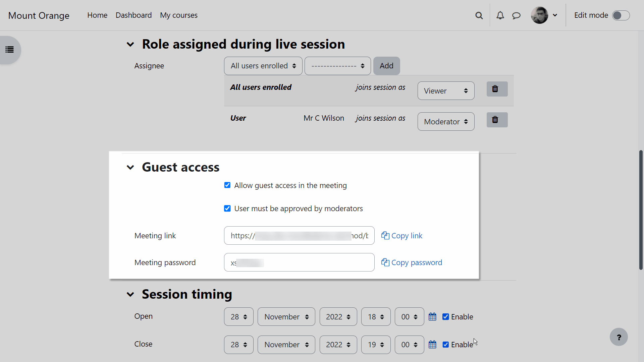Viewport: 644px width, 362px height.
Task: Open the Open month November dropdown
Action: (x=286, y=317)
